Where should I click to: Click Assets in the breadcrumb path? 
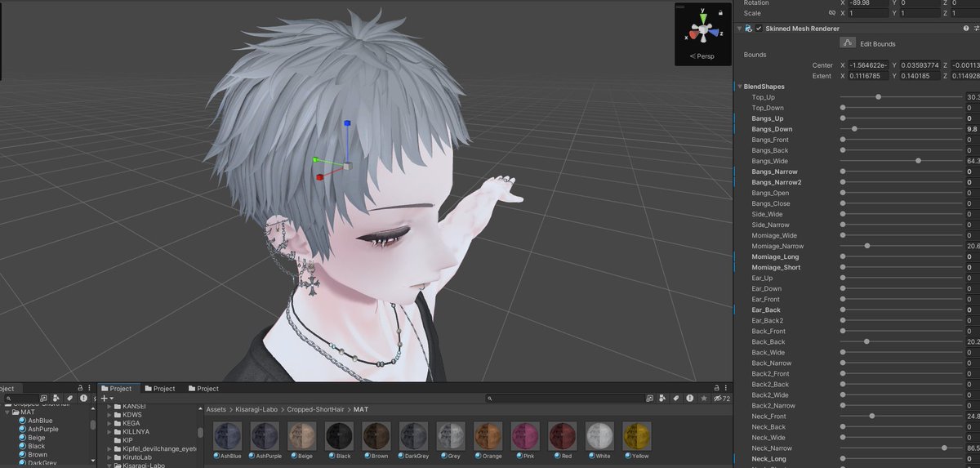coord(216,408)
